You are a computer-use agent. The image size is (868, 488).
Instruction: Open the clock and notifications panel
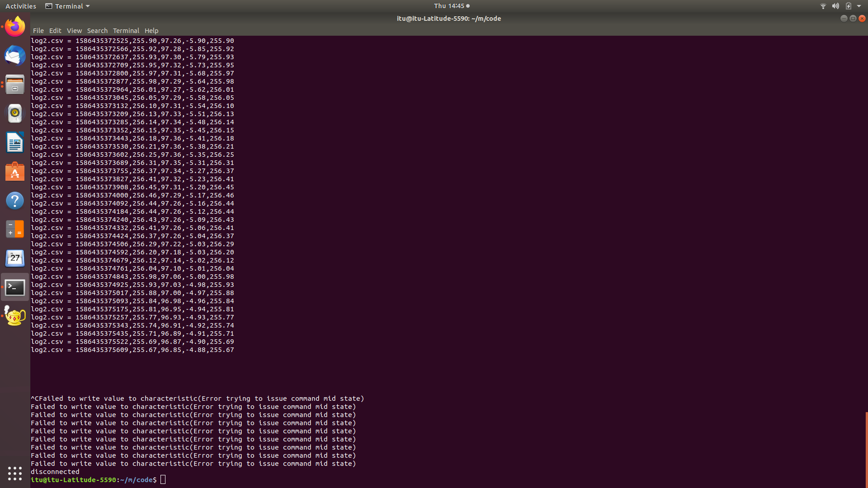[451, 6]
